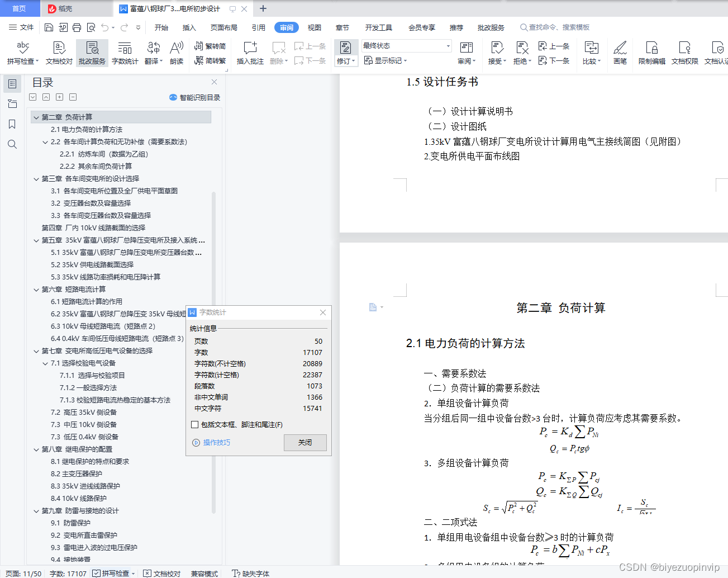Screen dimensions: 728x578
Task: Select the 拼写检查 spell check tool
Action: (22, 53)
